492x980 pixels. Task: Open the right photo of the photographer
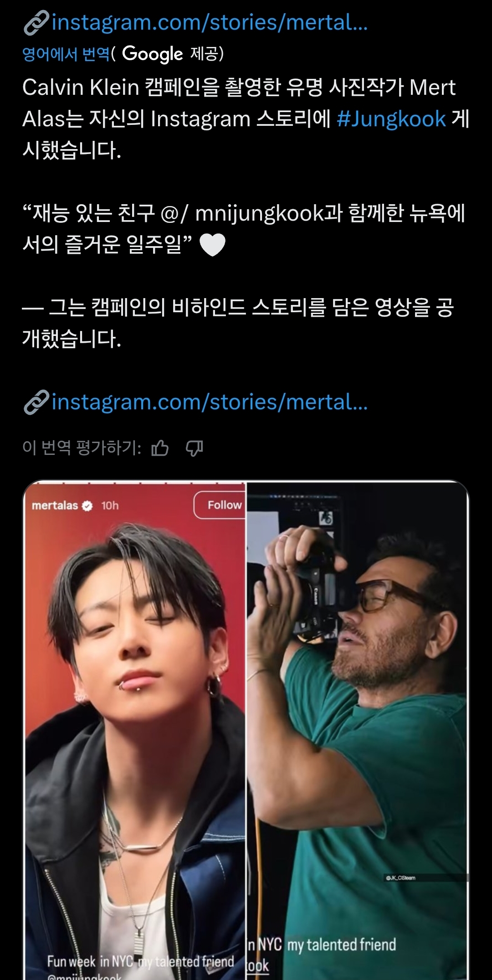click(358, 729)
